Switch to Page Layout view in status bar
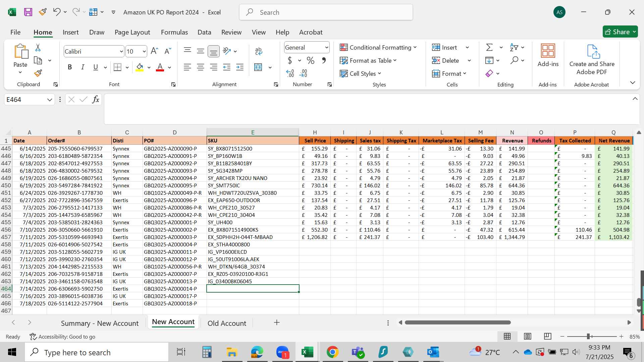 (x=528, y=336)
